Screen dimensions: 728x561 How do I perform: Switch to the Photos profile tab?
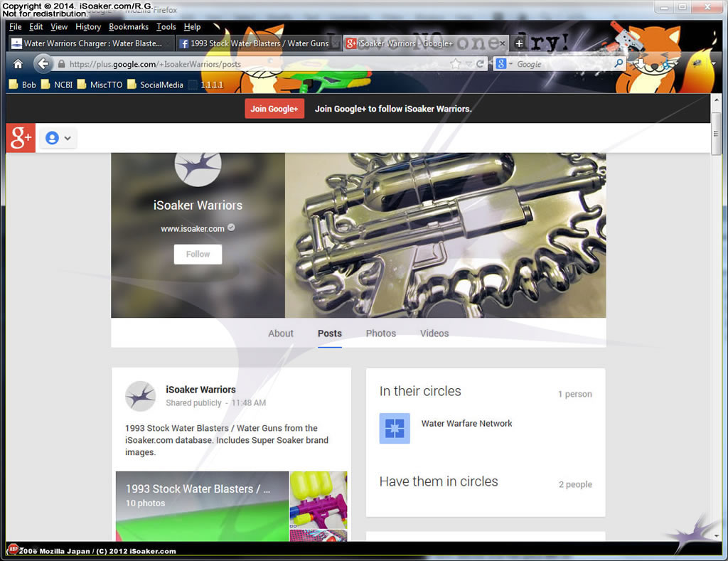381,333
